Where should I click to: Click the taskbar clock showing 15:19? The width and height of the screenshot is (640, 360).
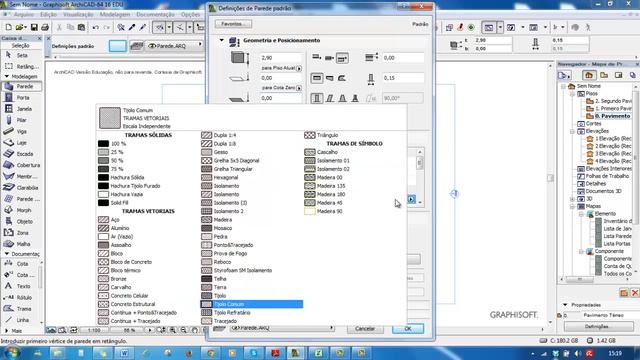click(x=615, y=353)
